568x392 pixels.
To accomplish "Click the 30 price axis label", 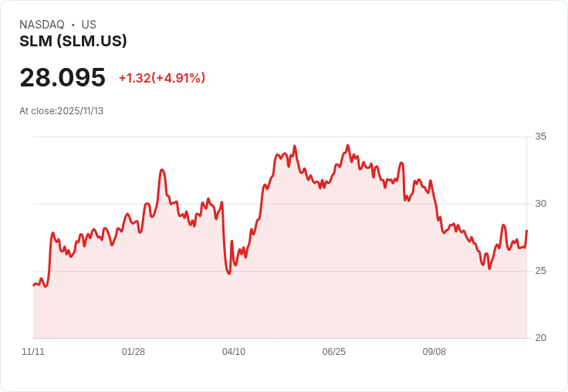I will (x=540, y=204).
